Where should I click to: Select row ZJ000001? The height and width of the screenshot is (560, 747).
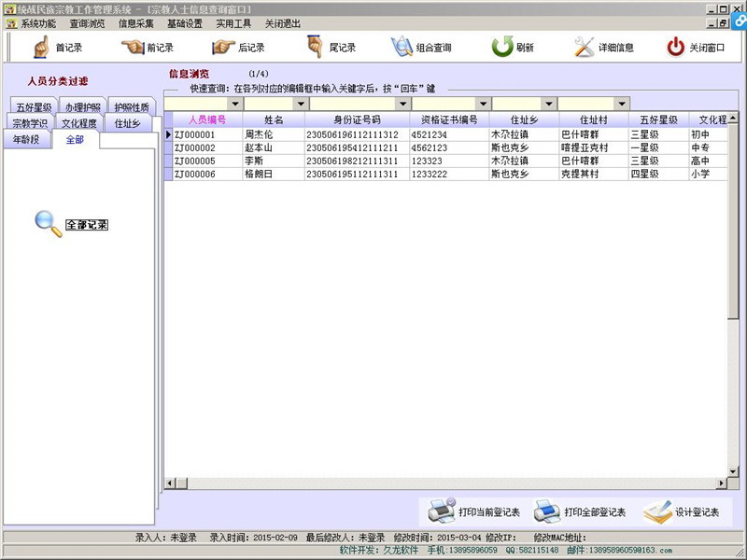point(445,134)
